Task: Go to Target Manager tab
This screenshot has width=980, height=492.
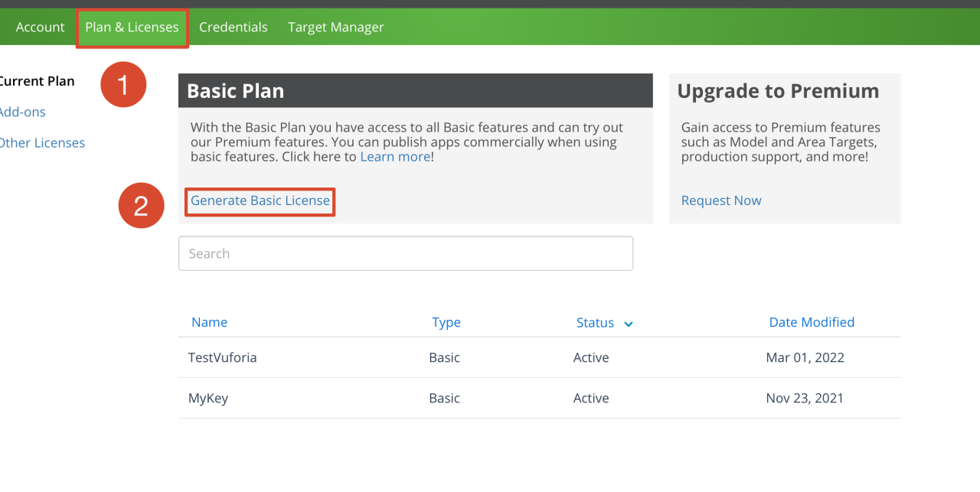Action: tap(336, 28)
